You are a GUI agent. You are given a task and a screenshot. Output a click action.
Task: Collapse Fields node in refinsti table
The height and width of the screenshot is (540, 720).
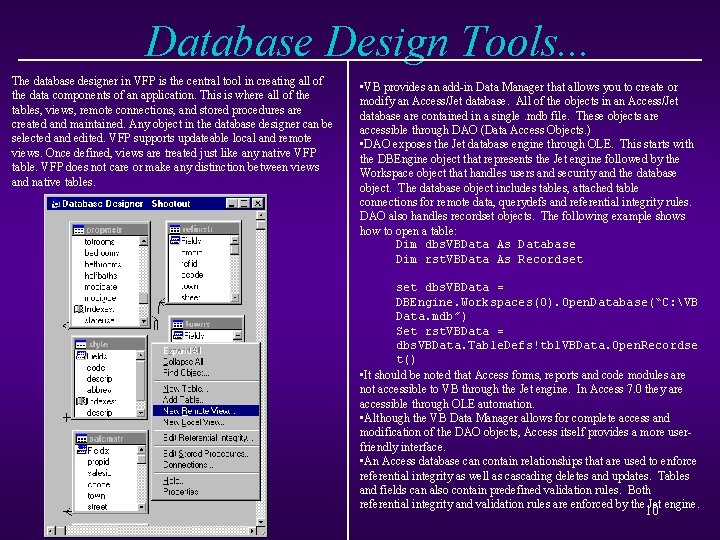[x=235, y=240]
